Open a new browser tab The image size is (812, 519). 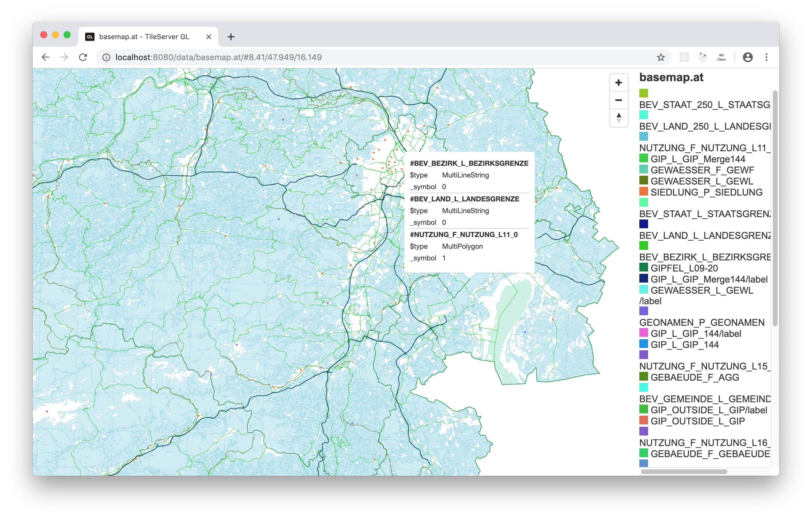231,37
